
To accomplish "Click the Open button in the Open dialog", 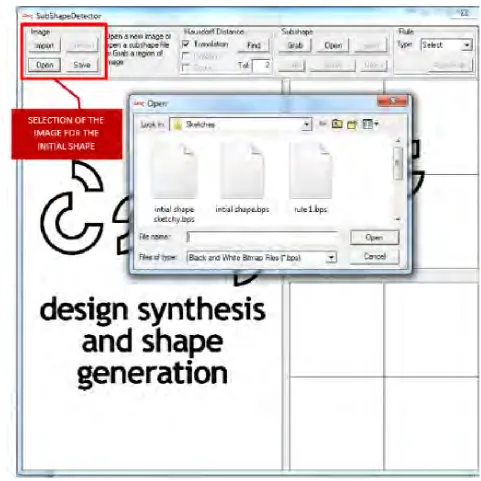I will tap(374, 237).
